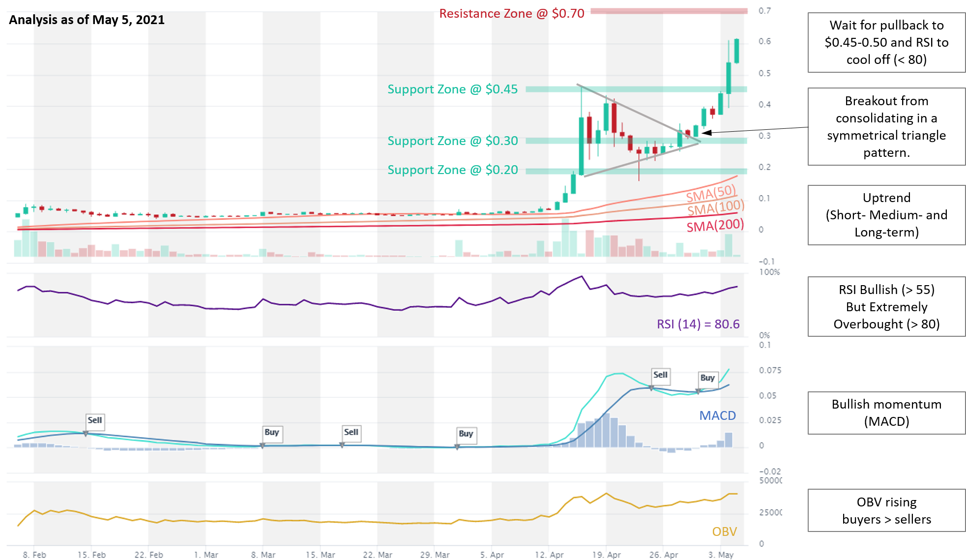The image size is (966, 560).
Task: Click the SMA(200) line label
Action: [x=715, y=226]
